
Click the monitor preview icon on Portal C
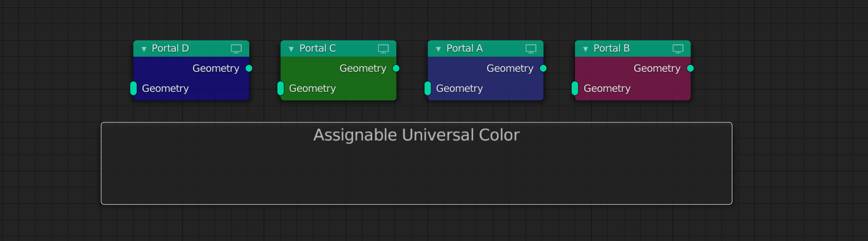383,49
